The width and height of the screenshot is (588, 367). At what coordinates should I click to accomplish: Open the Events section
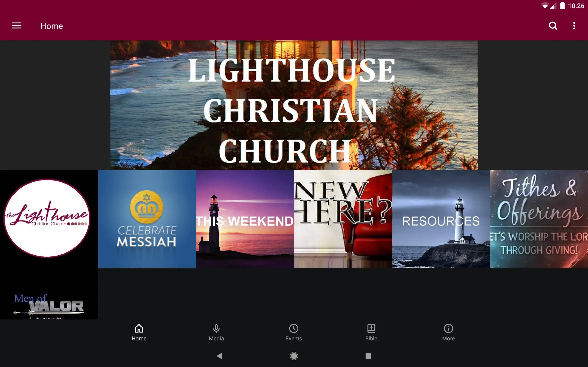(x=294, y=332)
